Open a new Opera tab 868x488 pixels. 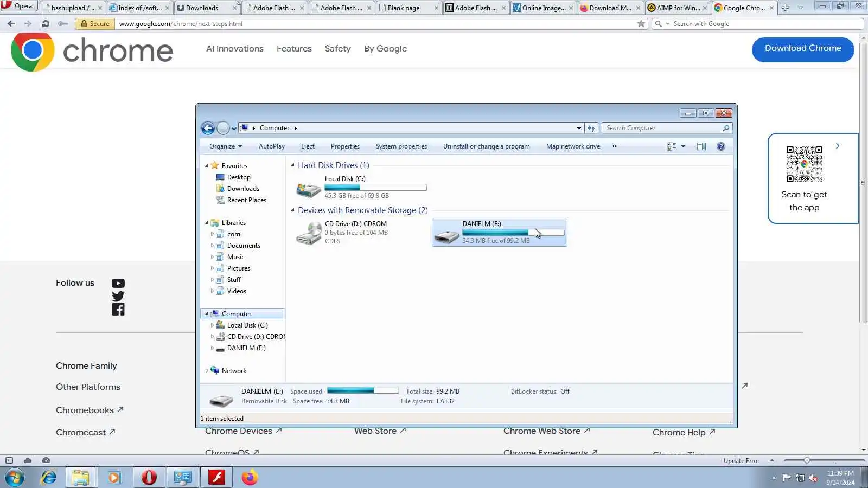pyautogui.click(x=785, y=8)
